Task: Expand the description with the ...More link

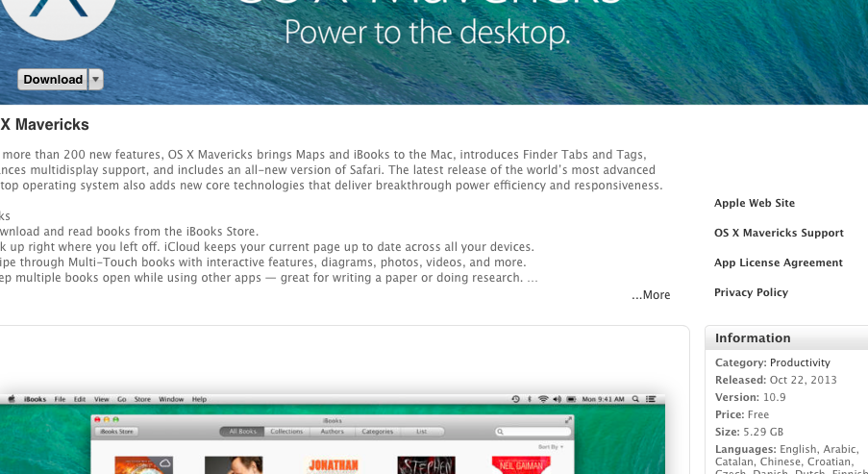Action: [651, 294]
